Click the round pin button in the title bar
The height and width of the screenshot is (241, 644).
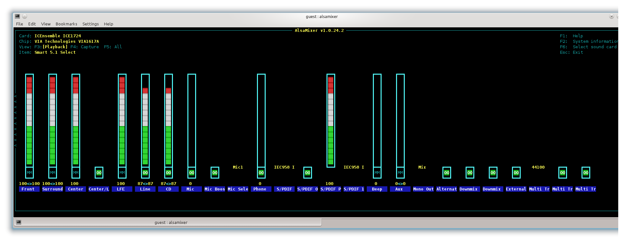(x=25, y=16)
